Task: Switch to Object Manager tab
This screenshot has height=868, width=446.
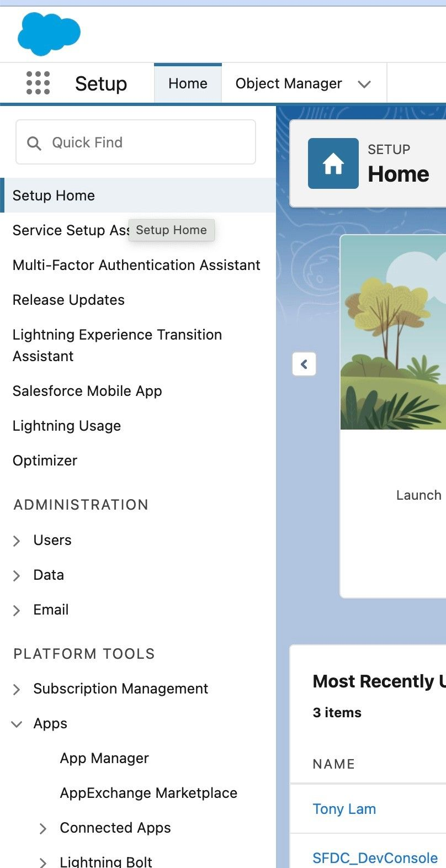Action: 289,83
